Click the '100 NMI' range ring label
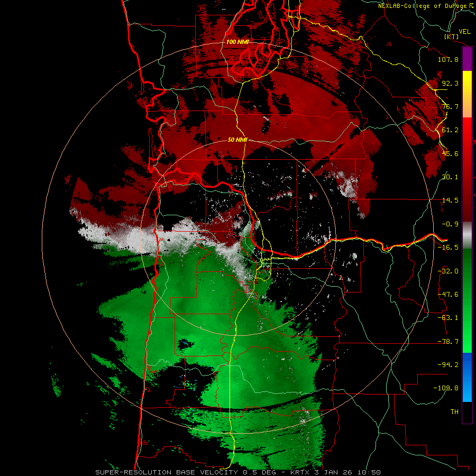The height and width of the screenshot is (476, 476). coord(237,42)
